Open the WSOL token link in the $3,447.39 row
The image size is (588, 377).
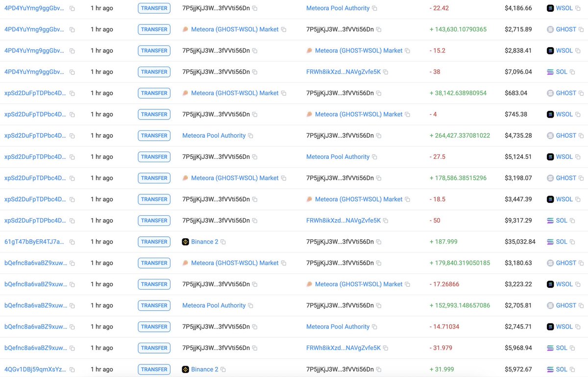click(564, 200)
